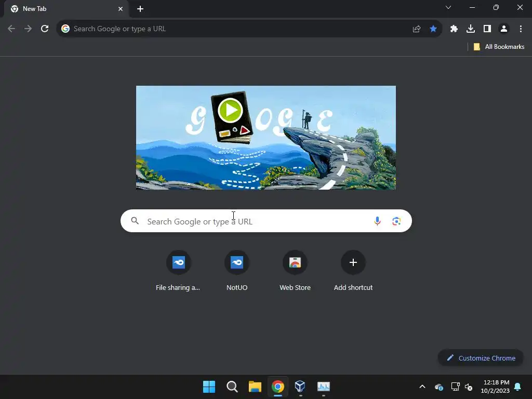Open a new tab with the plus button
Image resolution: width=532 pixels, height=399 pixels.
coord(140,9)
